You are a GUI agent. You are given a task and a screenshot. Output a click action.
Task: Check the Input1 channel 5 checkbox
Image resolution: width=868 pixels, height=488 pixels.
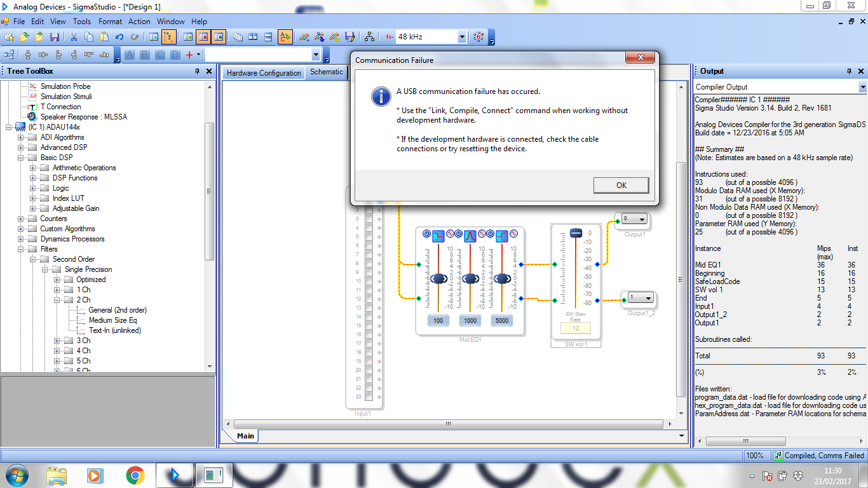(369, 236)
